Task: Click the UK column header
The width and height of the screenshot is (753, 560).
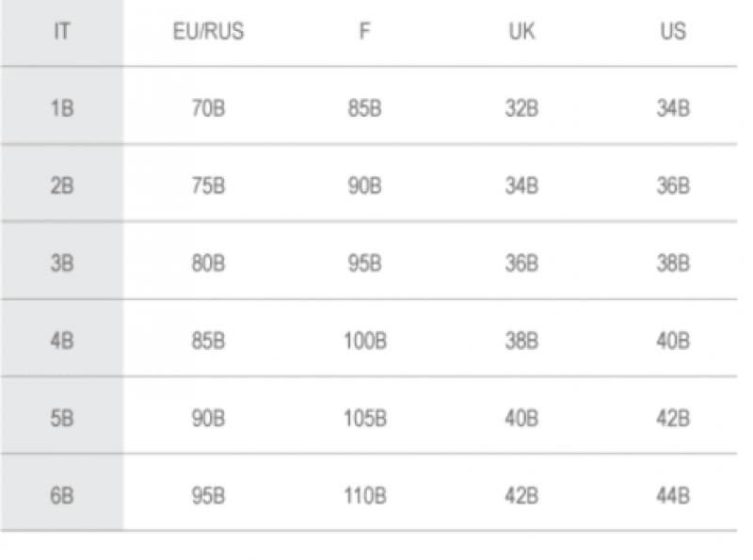Action: tap(521, 32)
